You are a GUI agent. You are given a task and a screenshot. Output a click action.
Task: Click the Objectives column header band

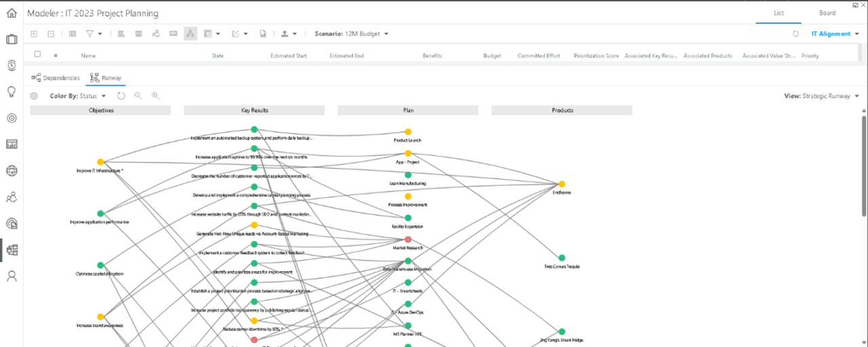coord(101,110)
